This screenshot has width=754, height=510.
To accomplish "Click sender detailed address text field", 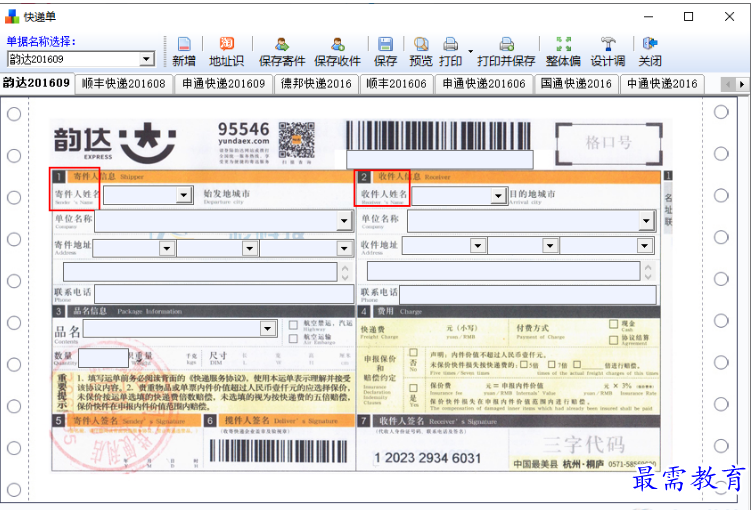I will tap(200, 272).
